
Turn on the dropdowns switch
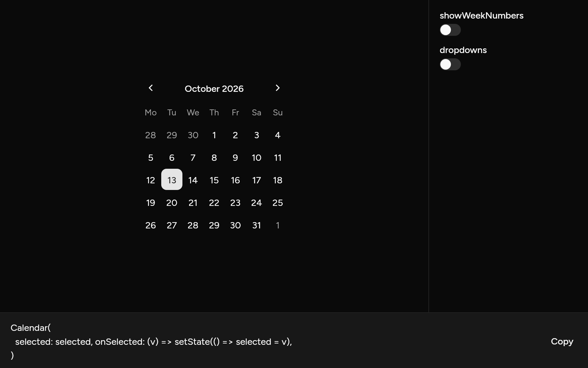pyautogui.click(x=450, y=64)
